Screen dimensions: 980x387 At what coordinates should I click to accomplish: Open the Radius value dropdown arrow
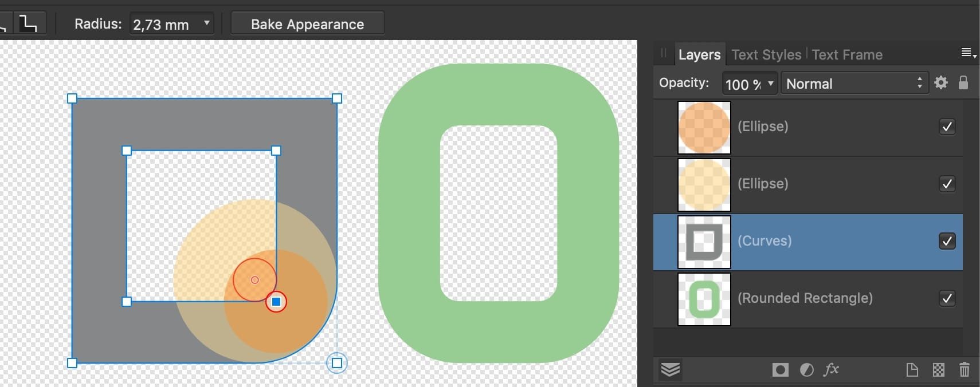coord(206,23)
